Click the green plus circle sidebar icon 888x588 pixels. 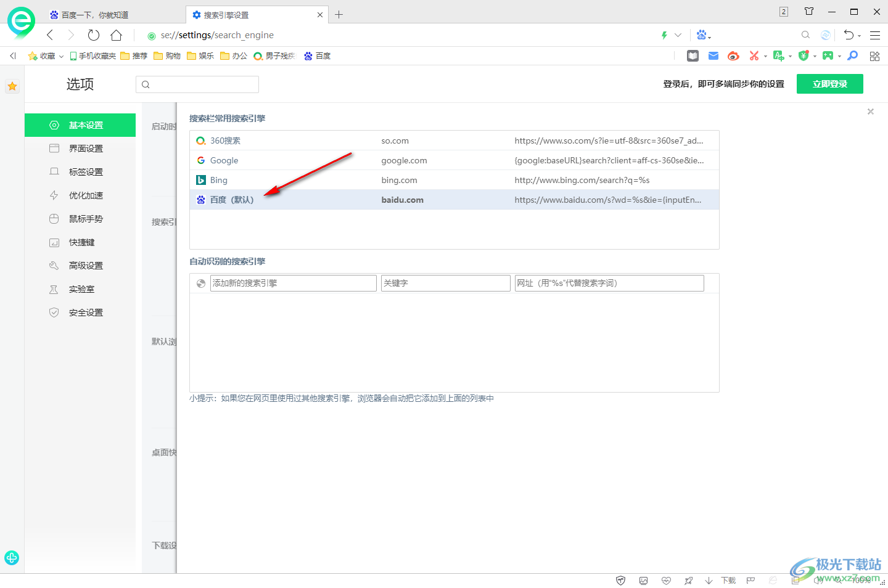[12, 558]
